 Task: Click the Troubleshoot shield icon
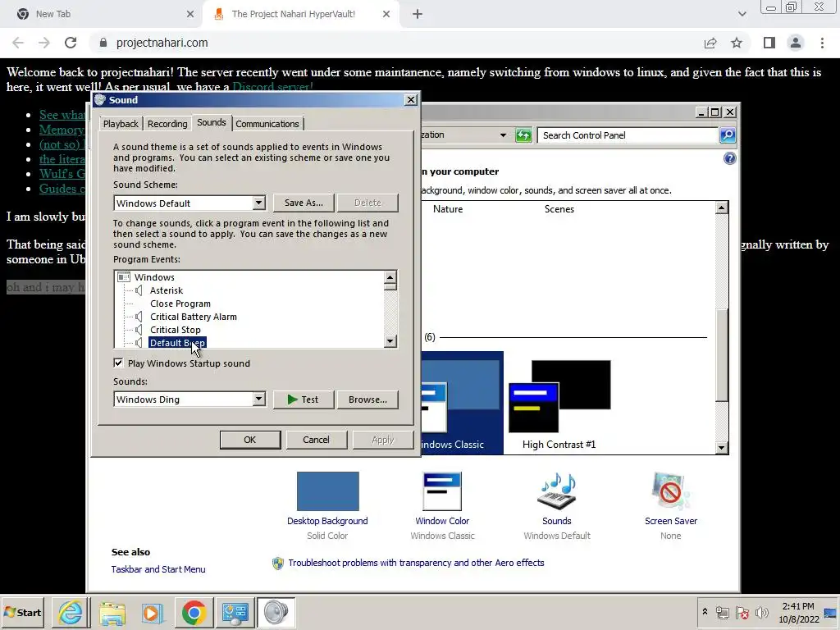pos(277,563)
